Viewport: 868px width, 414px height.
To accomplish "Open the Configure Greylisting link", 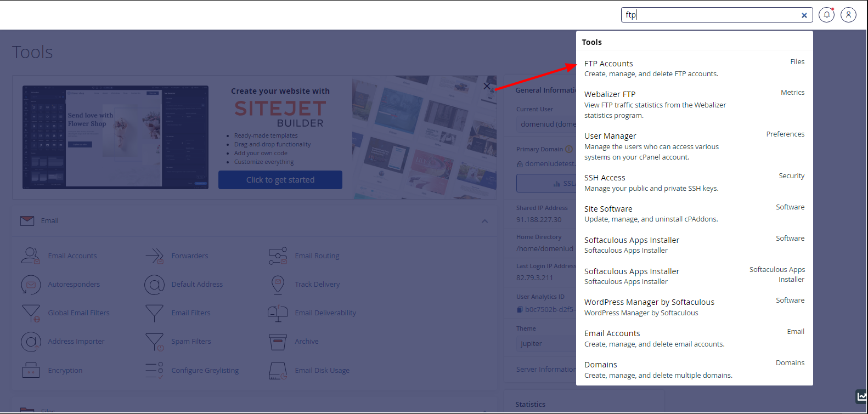I will click(205, 370).
